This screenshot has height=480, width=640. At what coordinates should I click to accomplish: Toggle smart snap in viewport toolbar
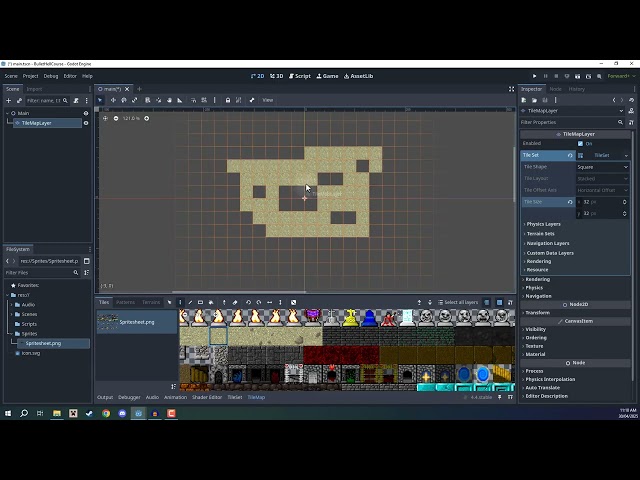point(193,100)
